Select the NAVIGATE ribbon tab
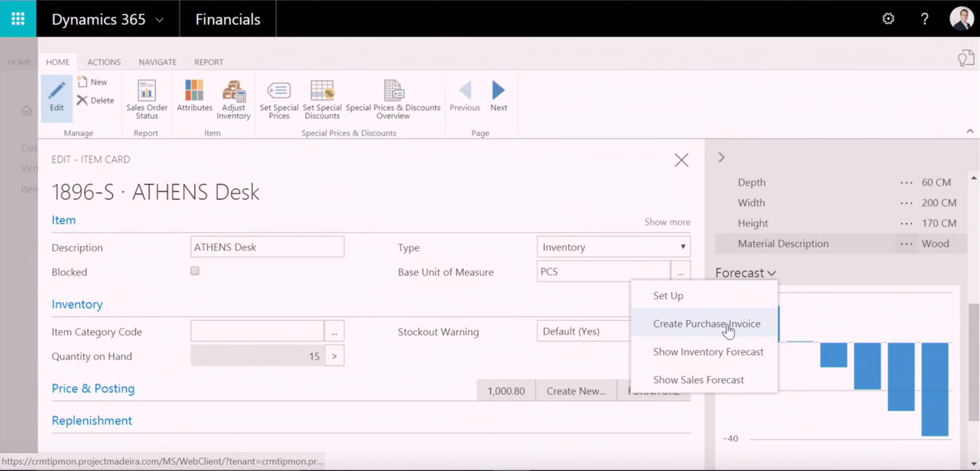The width and height of the screenshot is (980, 471). (157, 62)
